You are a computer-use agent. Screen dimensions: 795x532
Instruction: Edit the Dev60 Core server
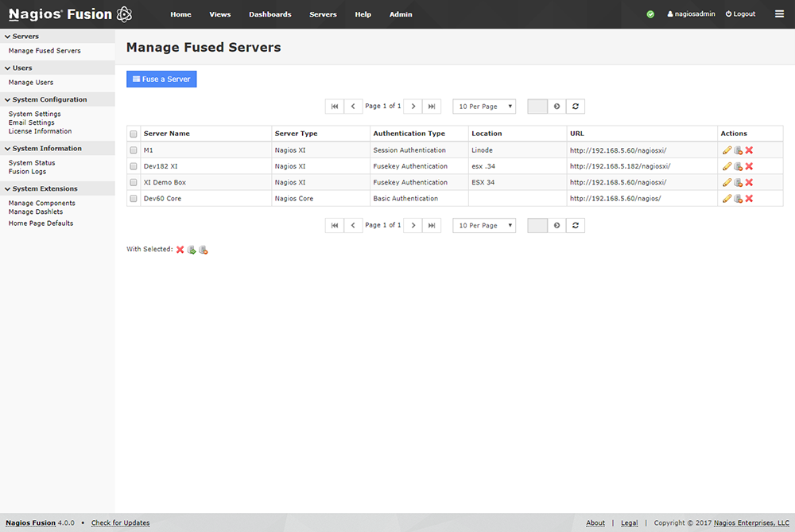pos(727,198)
